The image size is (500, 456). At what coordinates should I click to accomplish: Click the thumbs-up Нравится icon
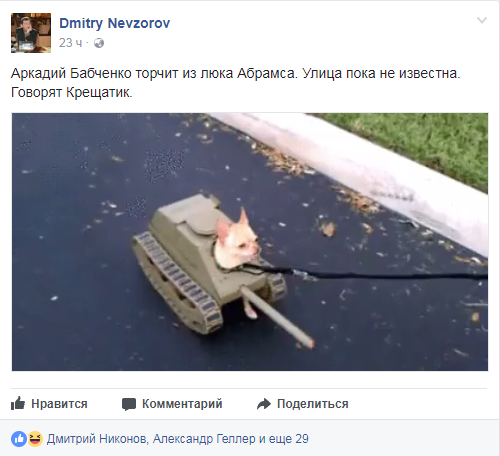pyautogui.click(x=18, y=403)
